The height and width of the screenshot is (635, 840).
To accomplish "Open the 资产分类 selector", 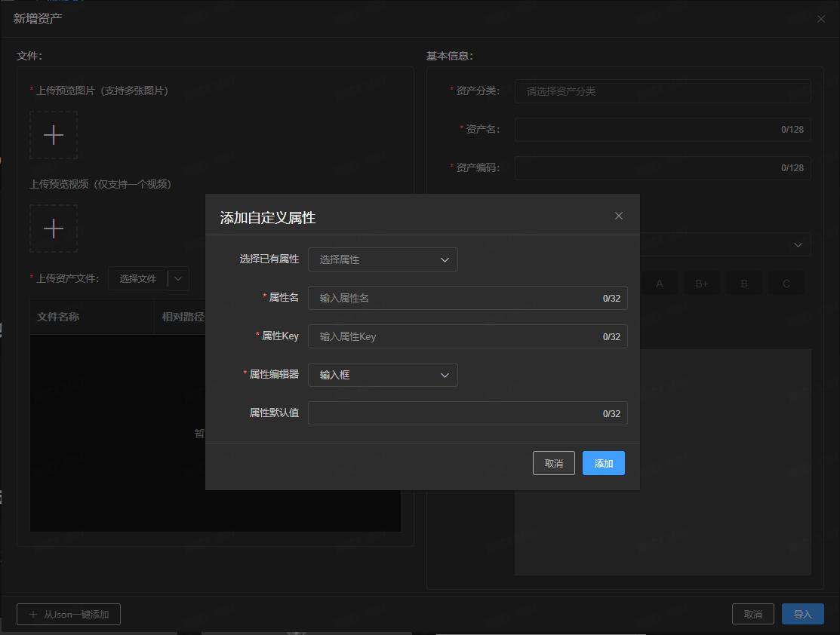I will point(662,91).
